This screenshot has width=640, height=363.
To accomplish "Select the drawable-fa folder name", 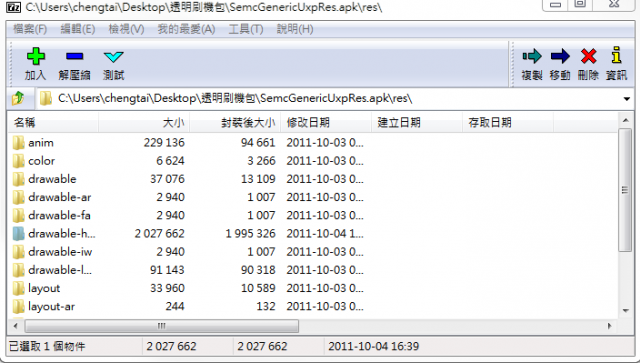I will [60, 216].
